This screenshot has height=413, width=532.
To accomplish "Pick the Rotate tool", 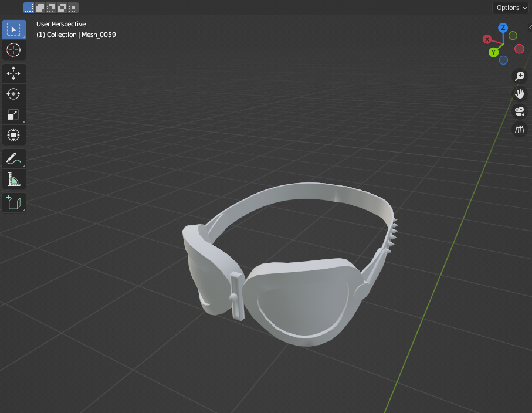I will pos(13,94).
